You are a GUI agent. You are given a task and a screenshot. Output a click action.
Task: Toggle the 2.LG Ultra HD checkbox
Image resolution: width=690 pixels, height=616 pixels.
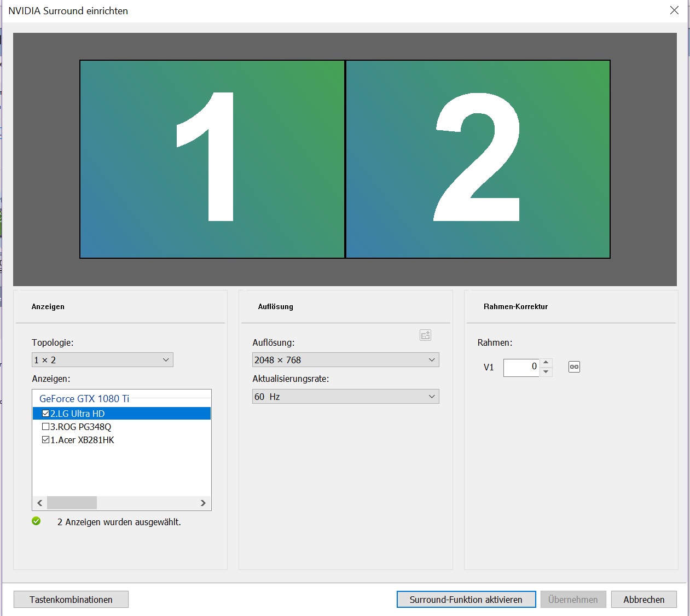[45, 414]
